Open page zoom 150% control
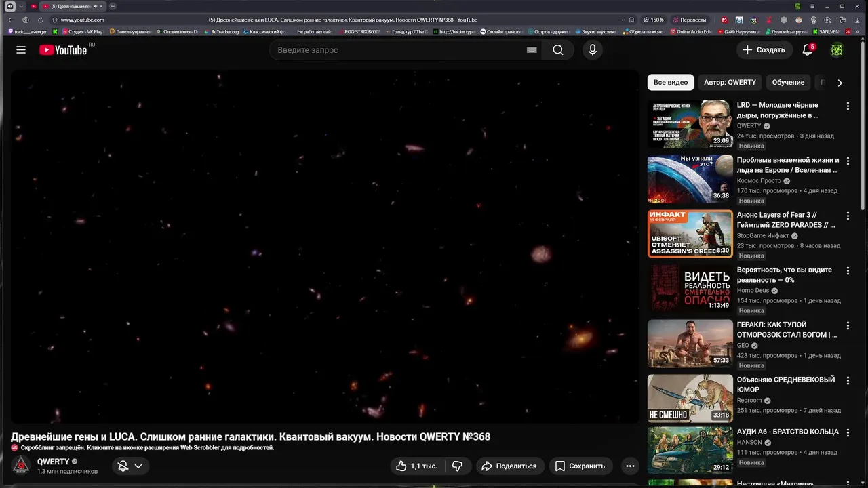 click(x=654, y=20)
